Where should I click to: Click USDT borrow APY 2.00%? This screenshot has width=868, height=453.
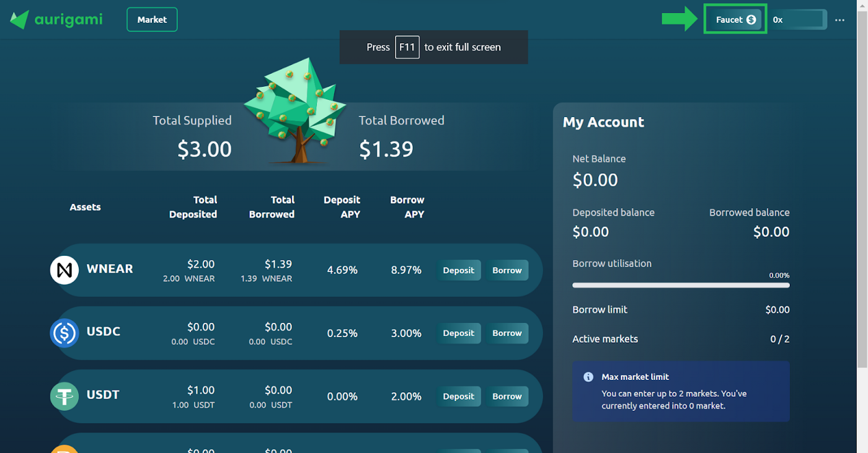406,397
